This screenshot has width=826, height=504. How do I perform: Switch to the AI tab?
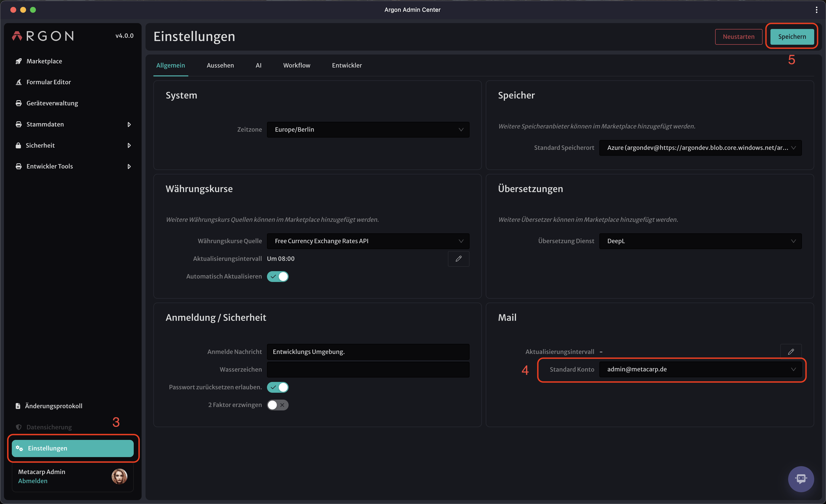tap(258, 65)
